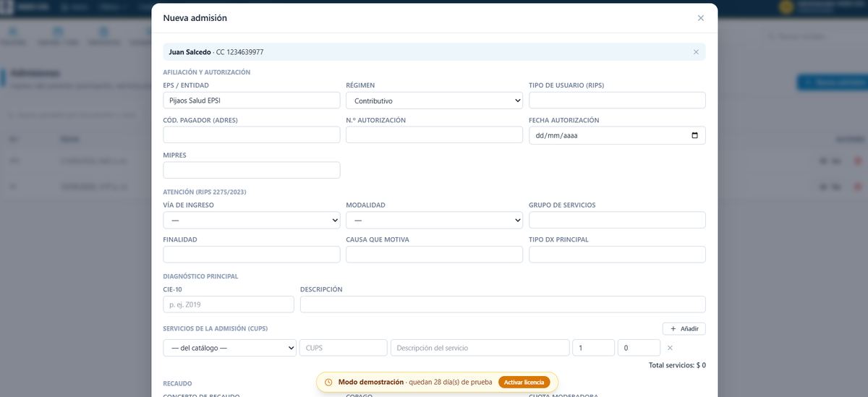The width and height of the screenshot is (868, 397).
Task: Click the Causa que motiva field
Action: click(x=434, y=255)
